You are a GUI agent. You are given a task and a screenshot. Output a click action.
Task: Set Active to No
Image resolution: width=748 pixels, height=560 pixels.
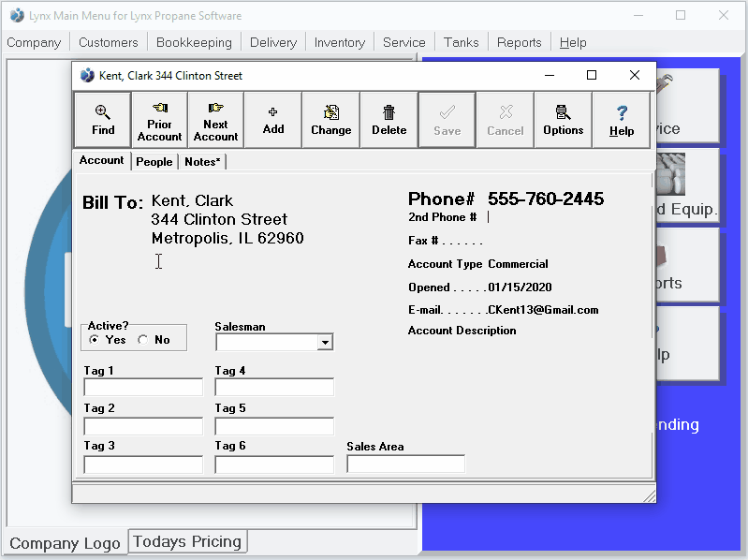click(143, 340)
